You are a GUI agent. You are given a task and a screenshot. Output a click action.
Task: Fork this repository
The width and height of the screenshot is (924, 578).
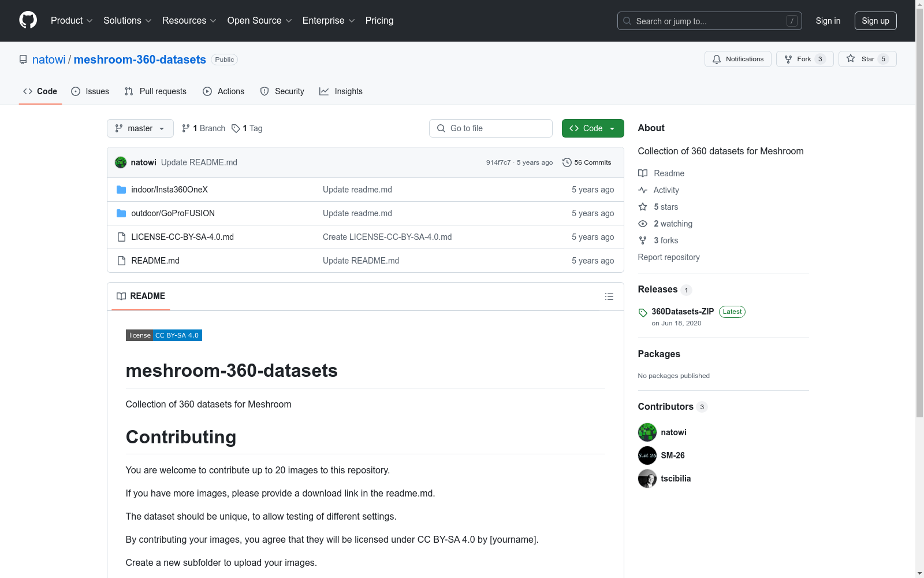(x=804, y=59)
